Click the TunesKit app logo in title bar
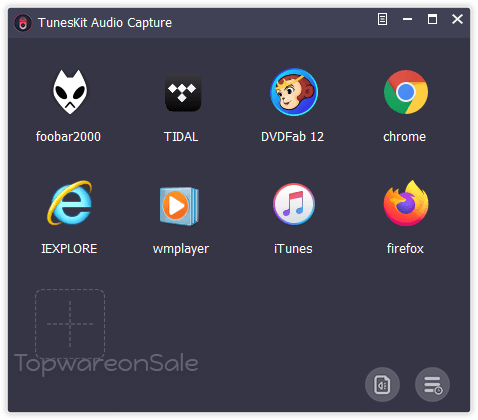This screenshot has height=420, width=478. [23, 23]
